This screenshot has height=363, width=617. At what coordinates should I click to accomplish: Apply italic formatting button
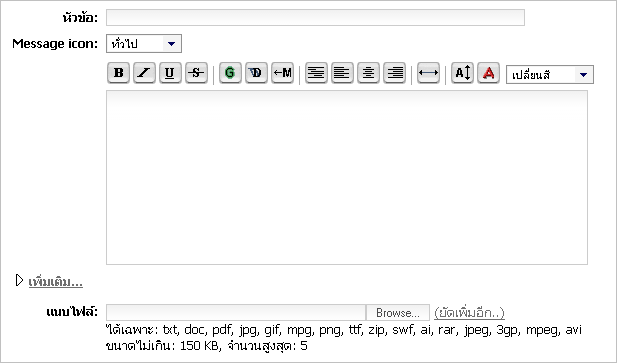144,73
